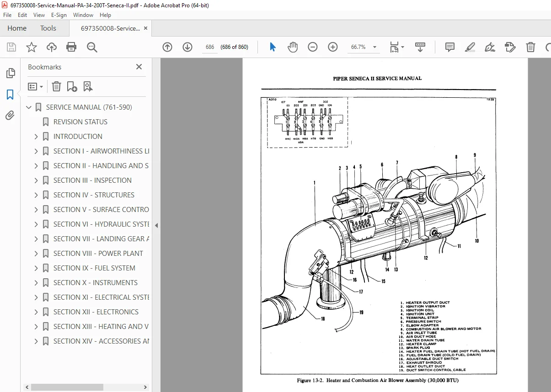Select SECTION X - INSTRUMENTS bookmark
The image size is (551, 392).
coord(96,283)
